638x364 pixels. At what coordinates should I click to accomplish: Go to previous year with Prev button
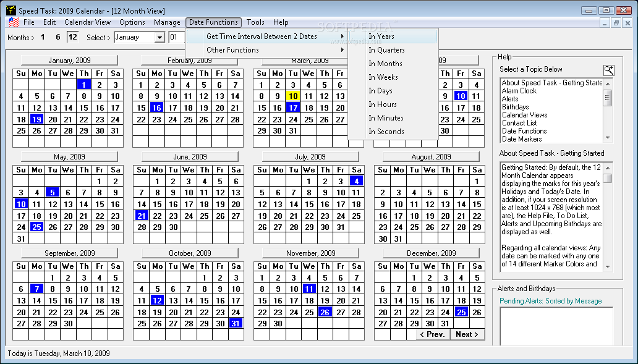[433, 334]
